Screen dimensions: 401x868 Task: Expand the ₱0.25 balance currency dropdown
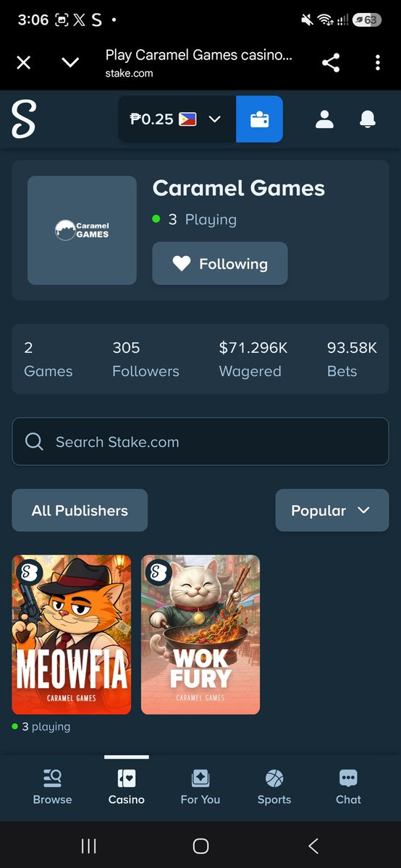[x=177, y=119]
